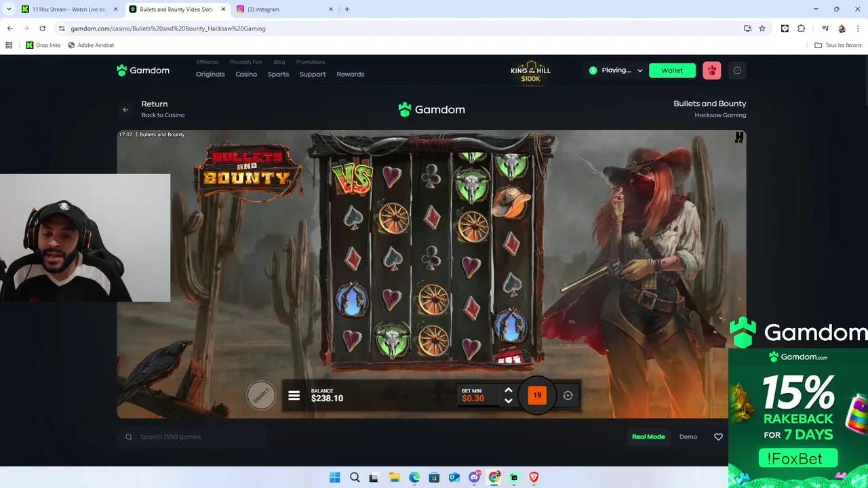Open the Casino menu
The image size is (868, 488).
coord(246,75)
